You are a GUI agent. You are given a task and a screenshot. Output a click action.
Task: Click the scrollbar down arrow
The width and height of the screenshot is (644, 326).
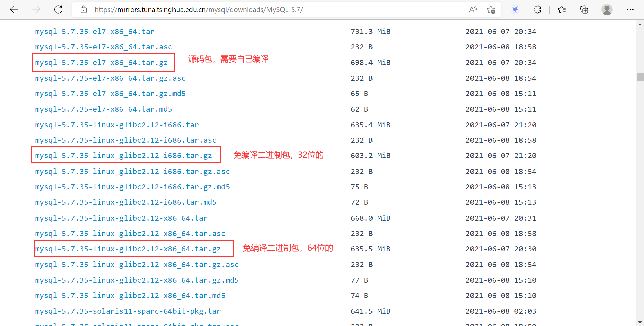640,322
